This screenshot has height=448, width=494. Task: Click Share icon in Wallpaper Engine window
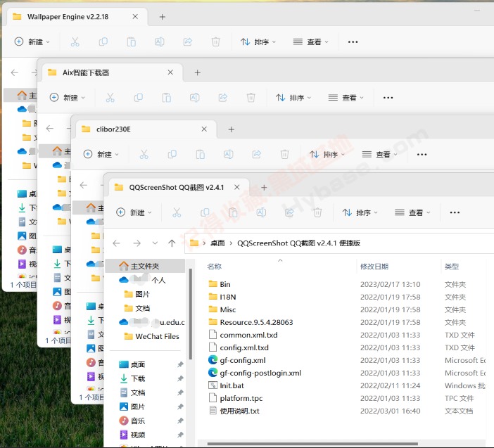point(187,42)
